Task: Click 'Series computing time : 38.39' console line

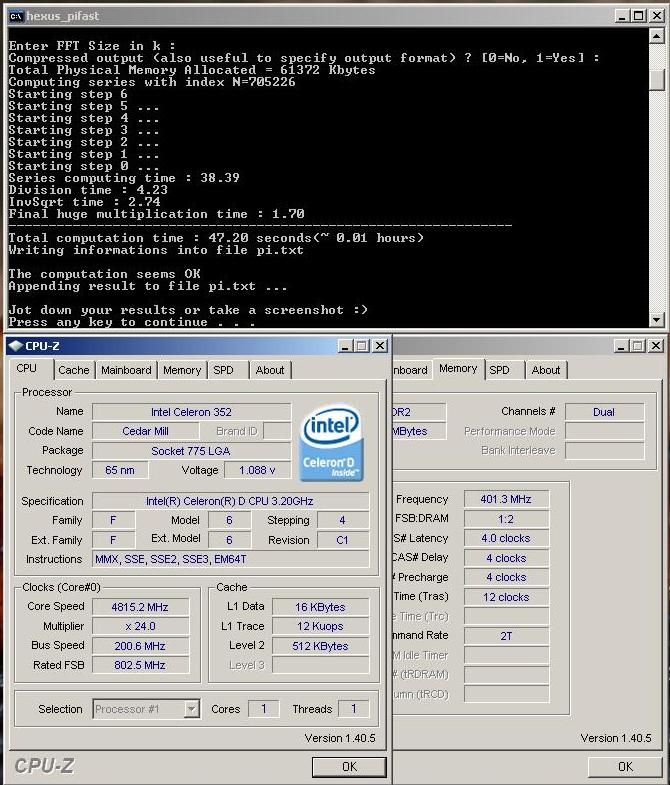Action: (x=124, y=178)
